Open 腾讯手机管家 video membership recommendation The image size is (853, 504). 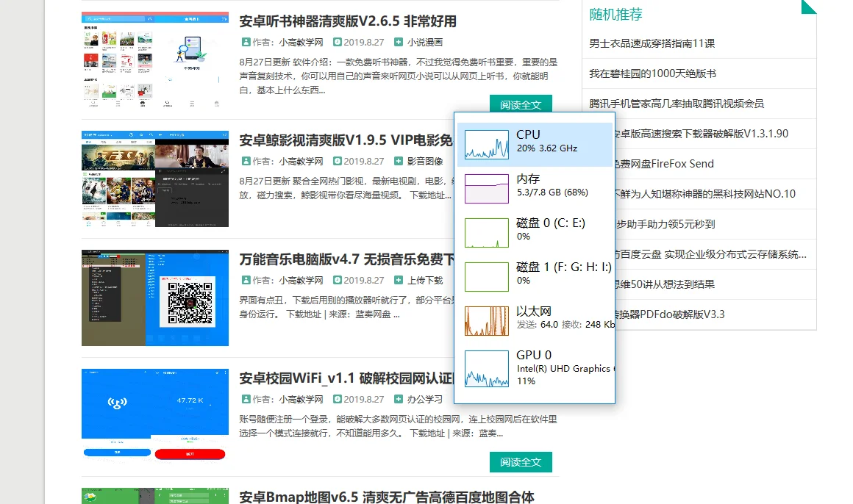tap(677, 104)
